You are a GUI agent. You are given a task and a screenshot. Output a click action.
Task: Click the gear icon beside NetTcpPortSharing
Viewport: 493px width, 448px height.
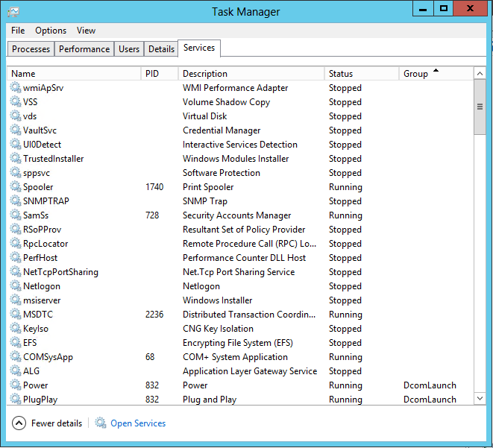[16, 271]
